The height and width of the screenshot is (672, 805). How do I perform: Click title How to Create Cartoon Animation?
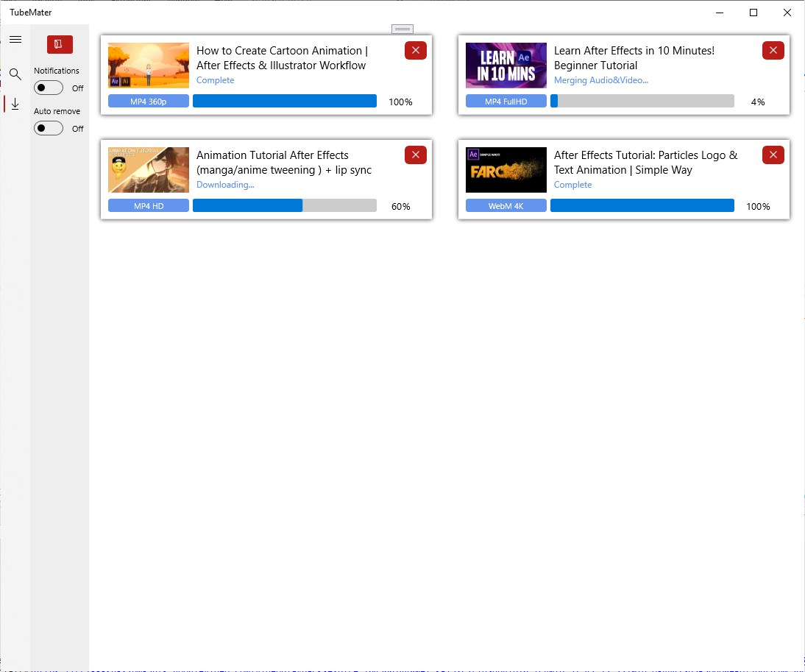click(x=282, y=58)
